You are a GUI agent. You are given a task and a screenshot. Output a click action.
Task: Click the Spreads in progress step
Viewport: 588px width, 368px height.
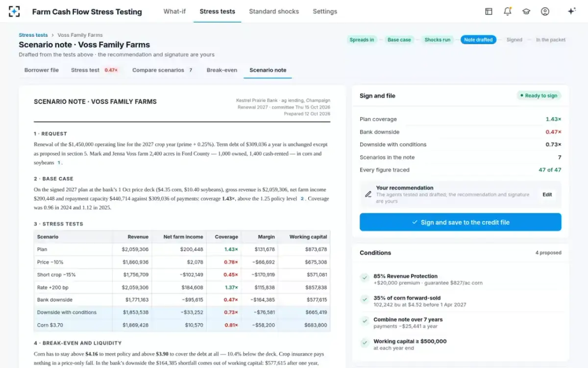click(x=362, y=40)
